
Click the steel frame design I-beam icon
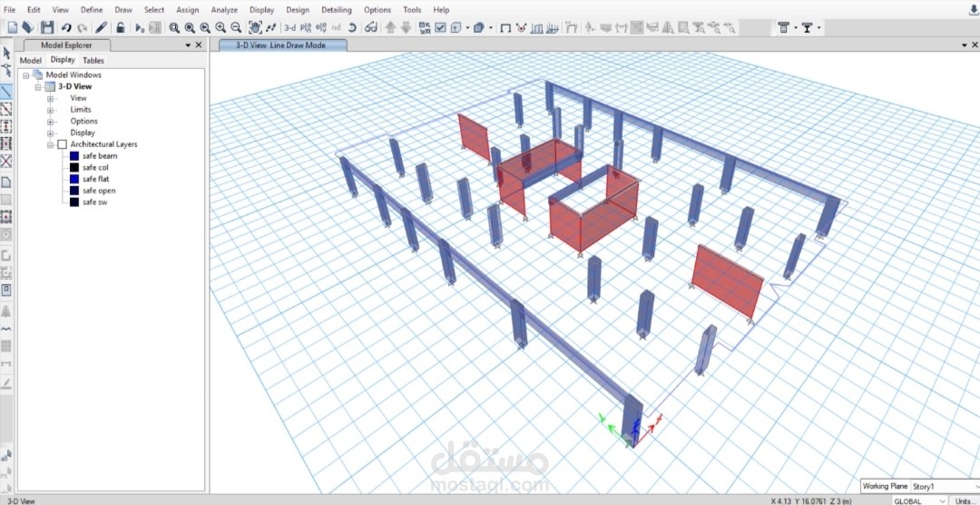click(808, 27)
